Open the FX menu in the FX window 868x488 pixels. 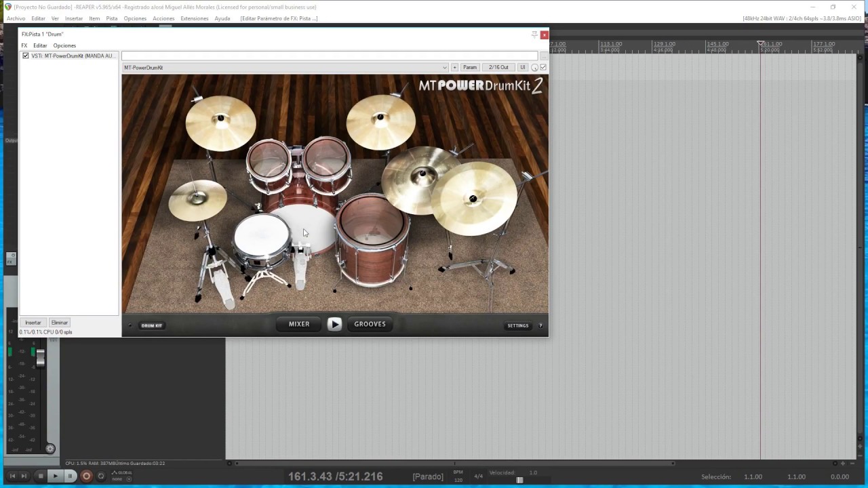click(24, 45)
